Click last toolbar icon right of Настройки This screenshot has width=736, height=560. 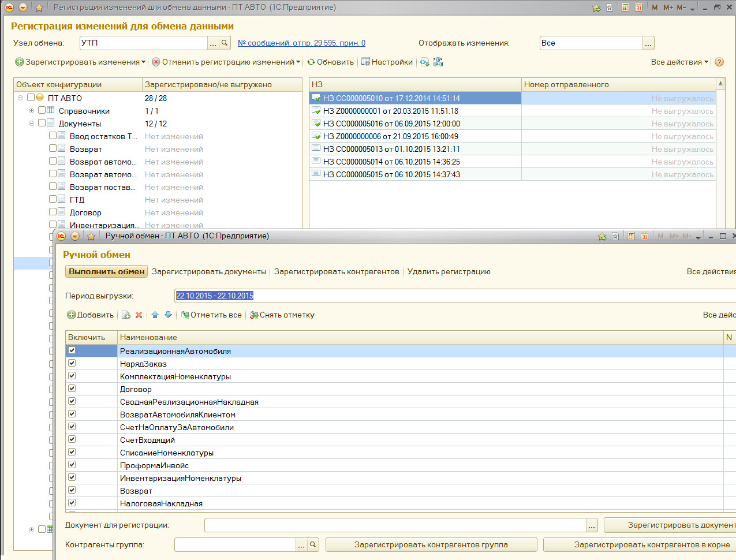click(x=438, y=62)
